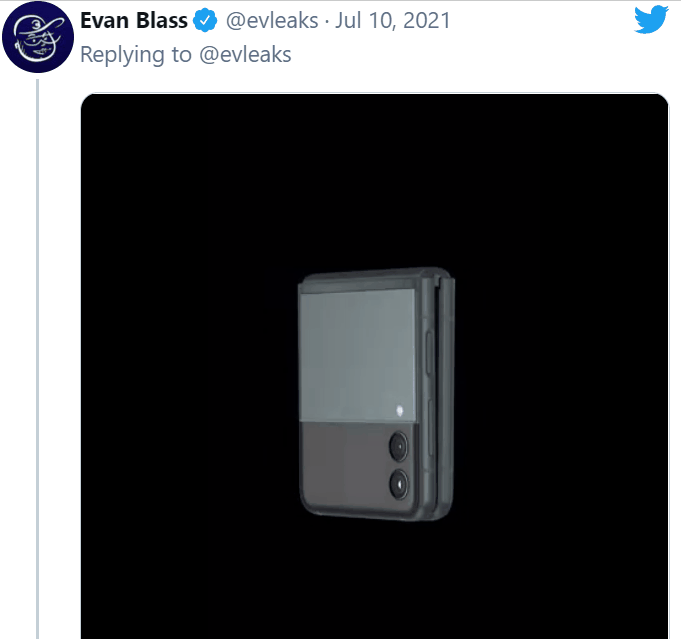This screenshot has height=639, width=681.
Task: Click the dark lower panel of the phone
Action: (345, 465)
